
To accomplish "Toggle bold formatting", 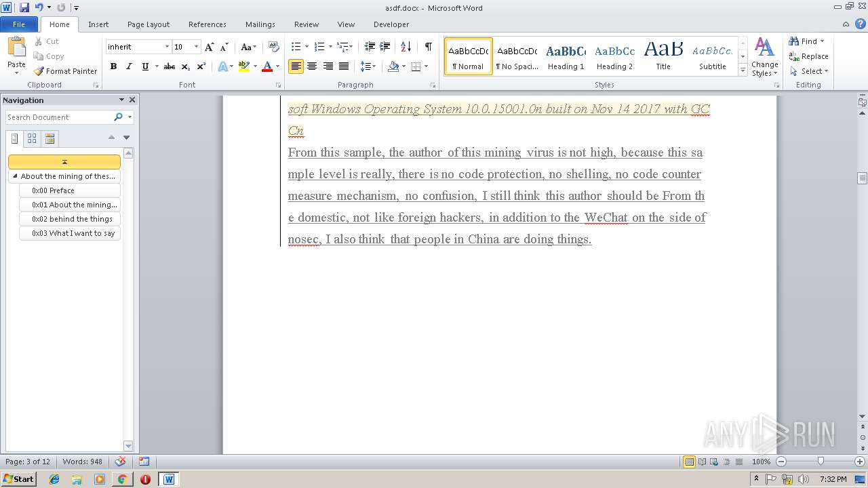I will coord(113,66).
